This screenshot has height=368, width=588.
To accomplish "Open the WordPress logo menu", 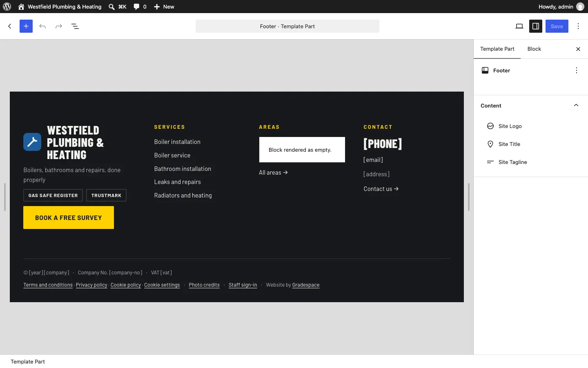I will 7,7.
